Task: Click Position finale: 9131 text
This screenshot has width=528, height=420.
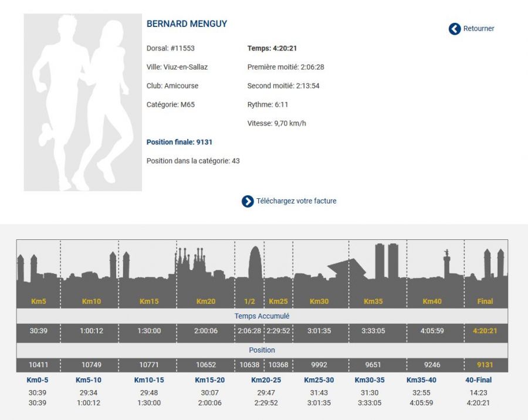Action: pos(179,142)
